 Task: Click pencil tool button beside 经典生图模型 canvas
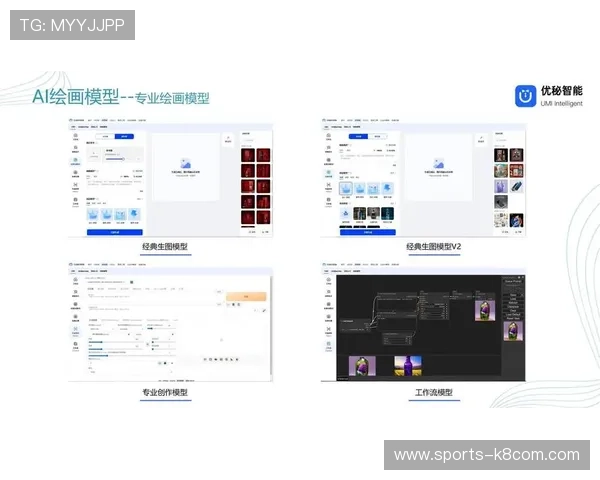pos(228,139)
